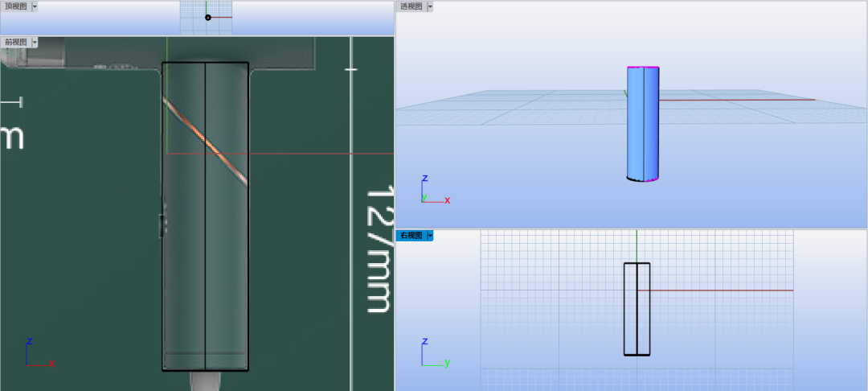The width and height of the screenshot is (868, 391).
Task: Activate the 顶视图 viewport title
Action: [16, 6]
